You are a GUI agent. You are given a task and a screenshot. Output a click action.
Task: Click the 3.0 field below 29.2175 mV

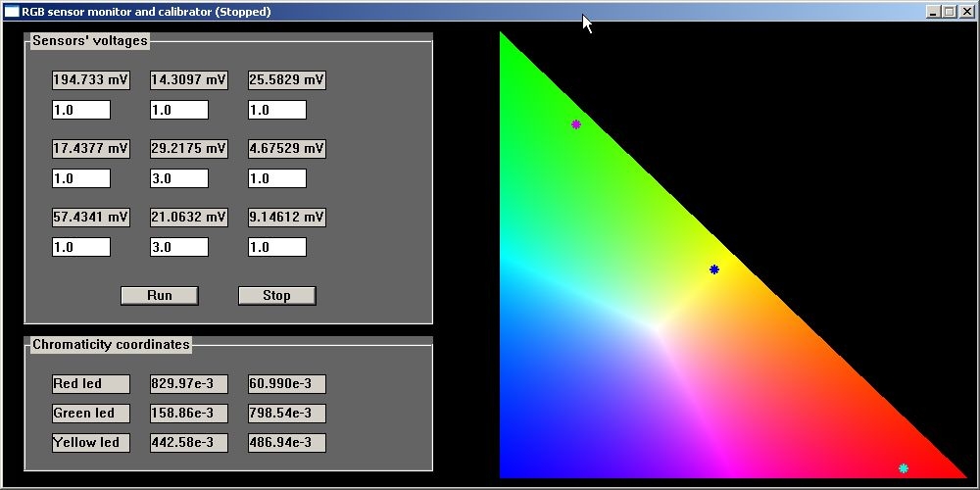179,178
